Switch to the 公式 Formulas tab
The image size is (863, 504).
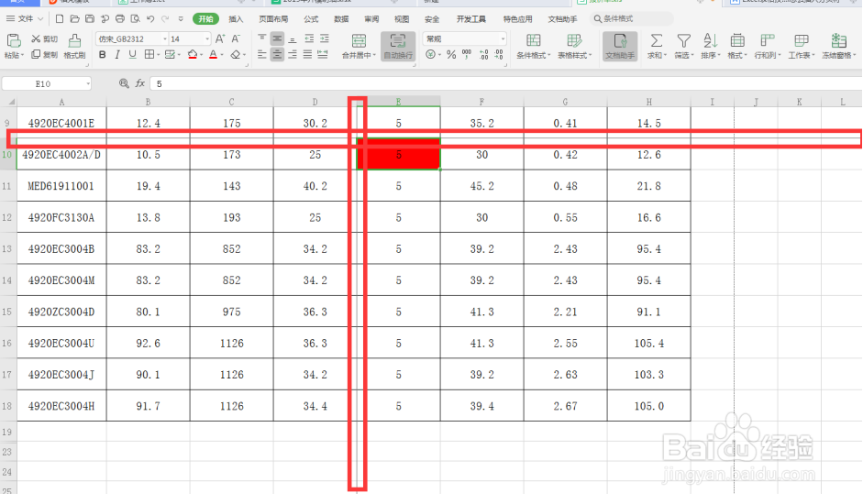click(x=311, y=18)
